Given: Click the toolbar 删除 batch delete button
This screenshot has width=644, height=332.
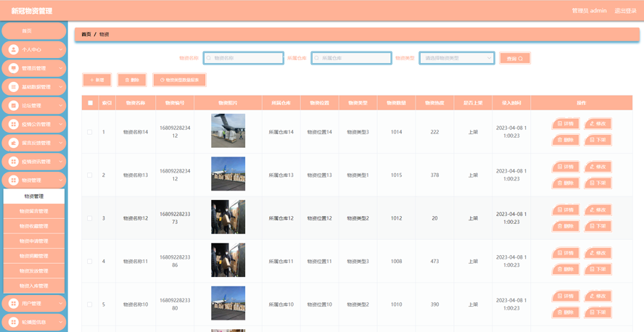Looking at the screenshot, I should 132,80.
